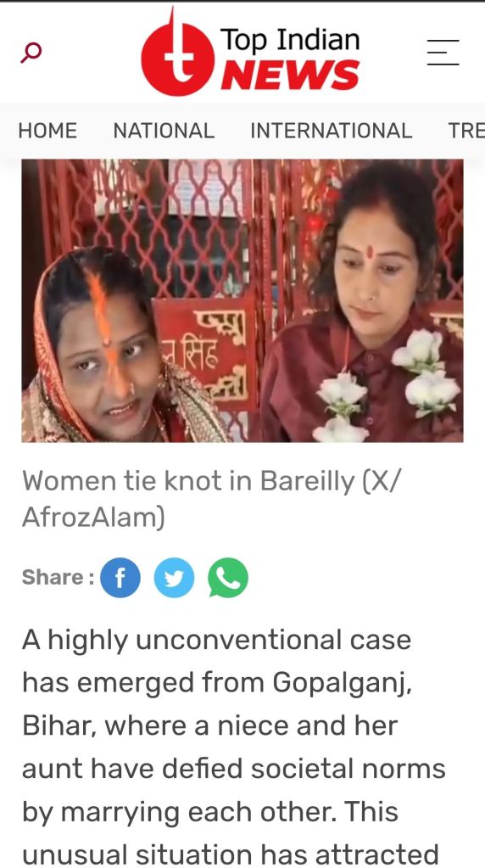Viewport: 485px width, 868px height.
Task: Switch to the NATIONAL section
Action: pos(164,131)
